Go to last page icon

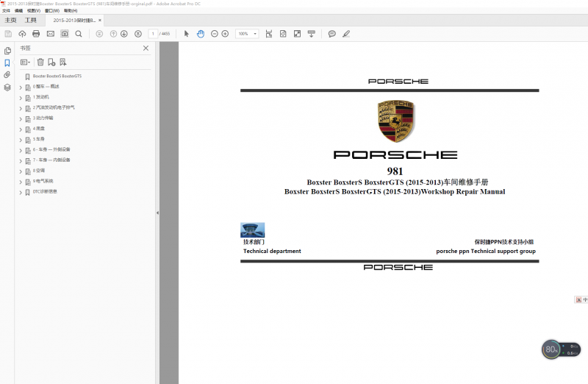coord(138,34)
